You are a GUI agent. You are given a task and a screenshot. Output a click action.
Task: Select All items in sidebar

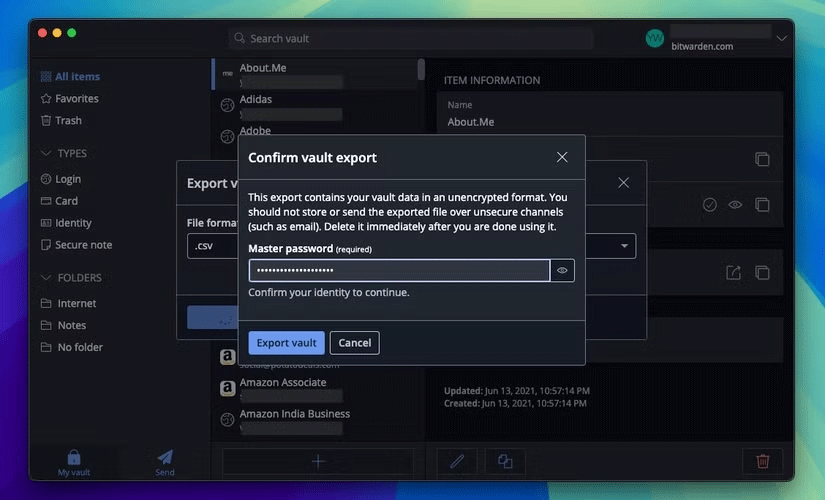pos(71,76)
